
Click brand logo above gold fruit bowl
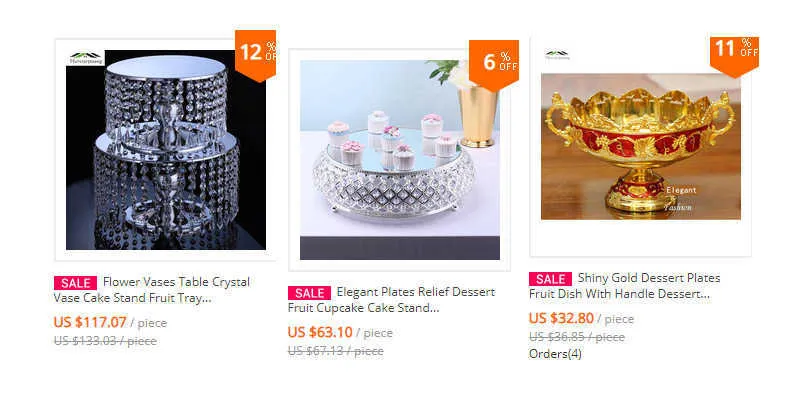point(557,55)
